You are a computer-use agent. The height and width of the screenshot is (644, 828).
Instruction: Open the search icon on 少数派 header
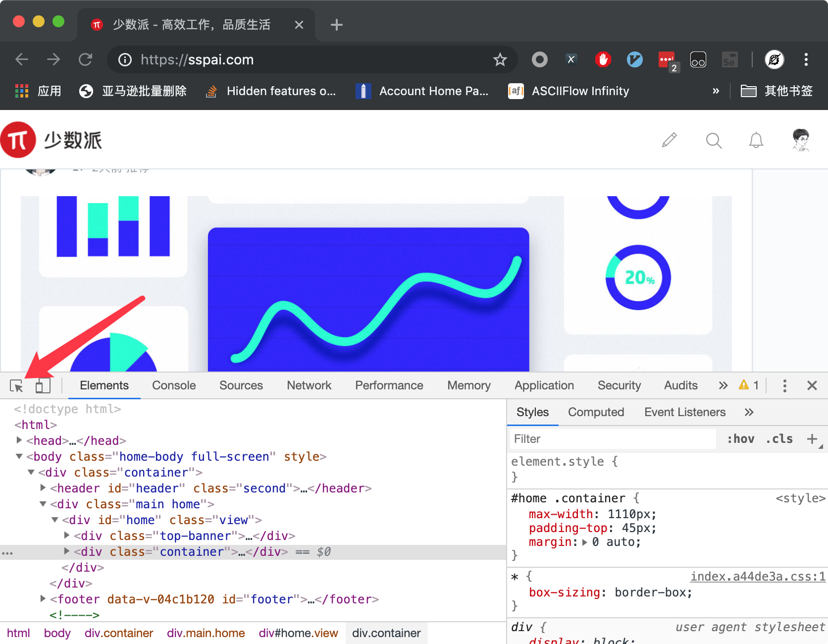[x=713, y=141]
